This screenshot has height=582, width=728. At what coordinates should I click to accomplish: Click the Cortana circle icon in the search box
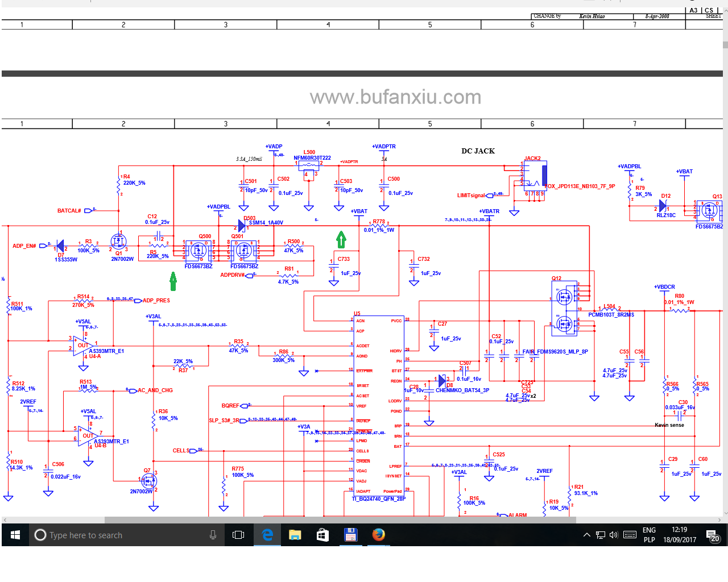coord(40,535)
